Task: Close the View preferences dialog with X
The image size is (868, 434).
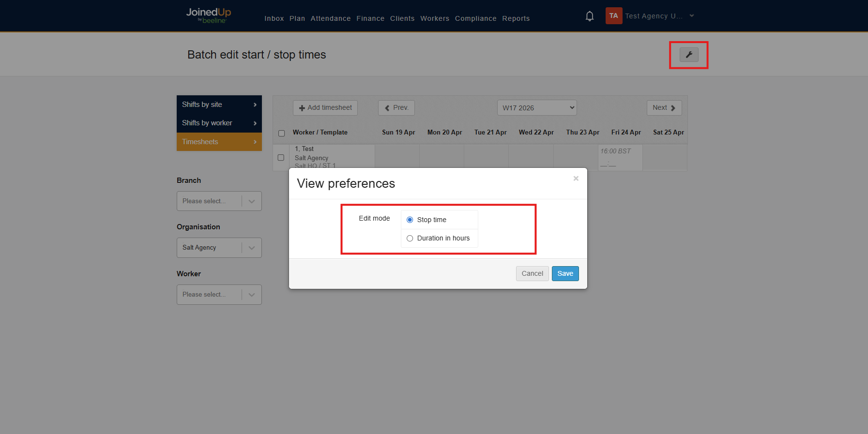Action: coord(576,179)
